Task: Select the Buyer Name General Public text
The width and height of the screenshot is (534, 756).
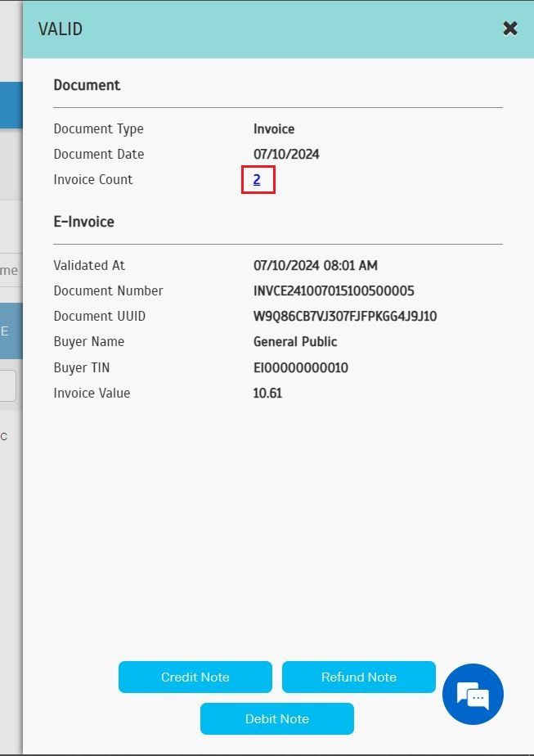Action: point(295,342)
